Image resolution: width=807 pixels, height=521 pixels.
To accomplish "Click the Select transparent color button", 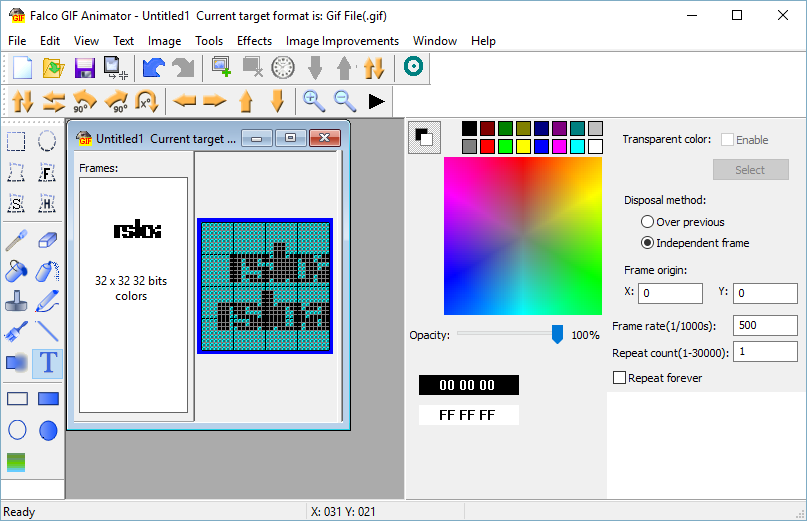I will point(750,169).
